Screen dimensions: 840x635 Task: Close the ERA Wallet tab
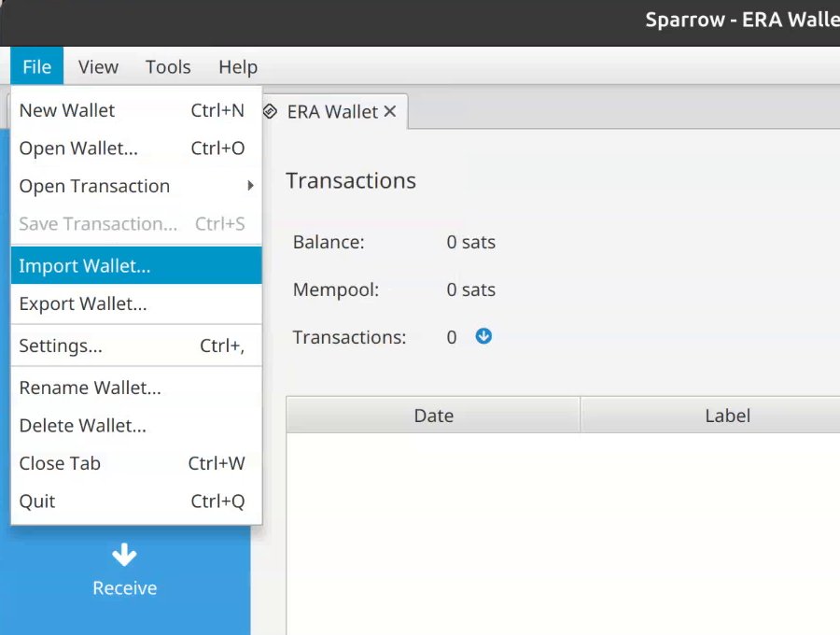coord(390,111)
